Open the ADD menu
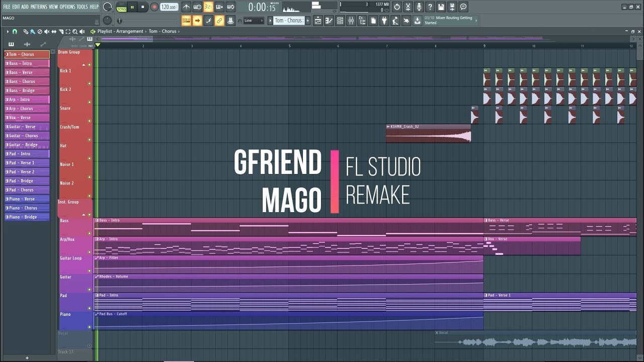The image size is (644, 362). point(25,7)
